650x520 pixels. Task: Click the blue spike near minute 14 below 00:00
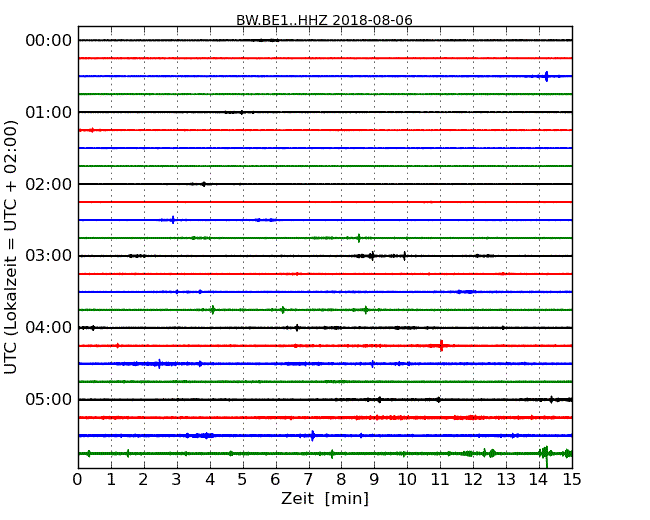coord(546,76)
